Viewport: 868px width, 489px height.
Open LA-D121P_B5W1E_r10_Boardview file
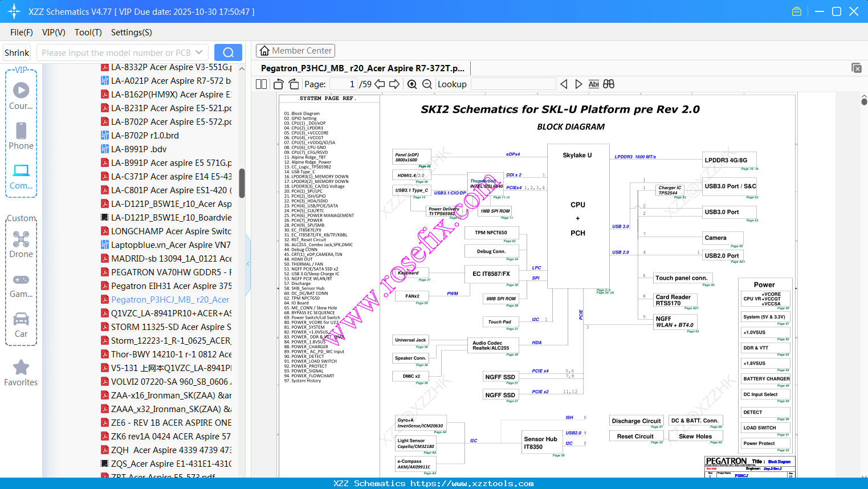pyautogui.click(x=166, y=218)
